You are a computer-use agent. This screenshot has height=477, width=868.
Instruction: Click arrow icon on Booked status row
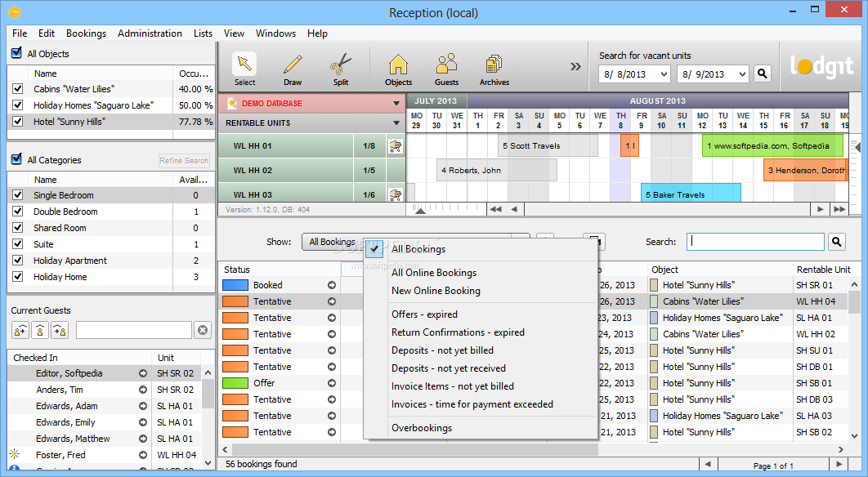tap(332, 285)
